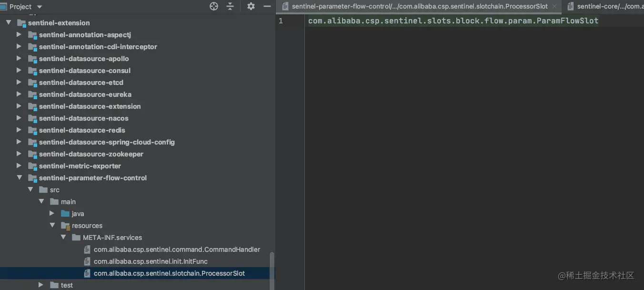
Task: Expand sentinel-datasource-consul module
Action: tap(19, 70)
